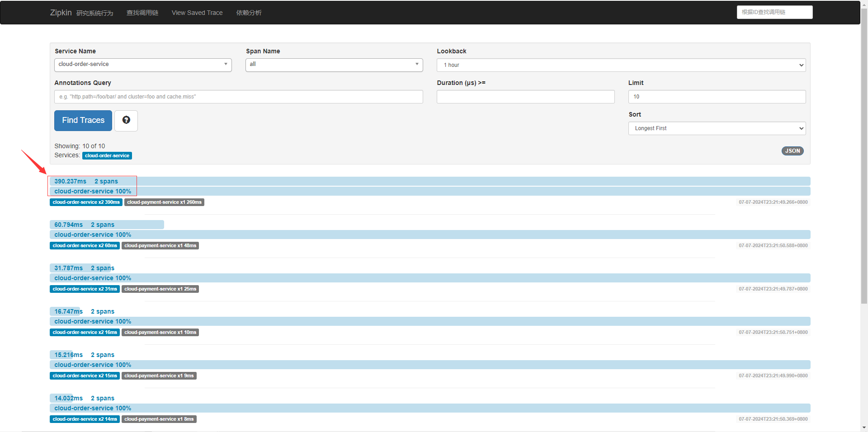
Task: Open the 390.237ms trace
Action: [430, 186]
